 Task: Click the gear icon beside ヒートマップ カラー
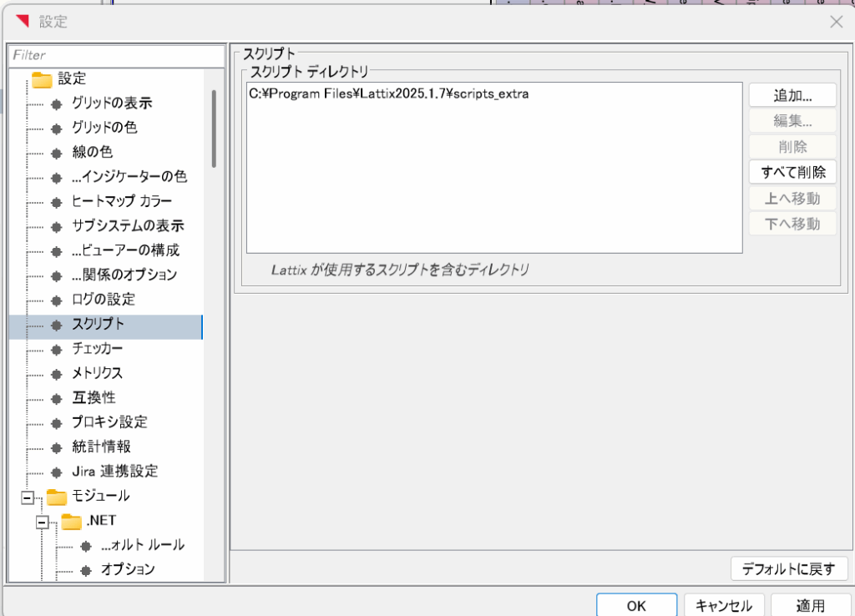57,202
